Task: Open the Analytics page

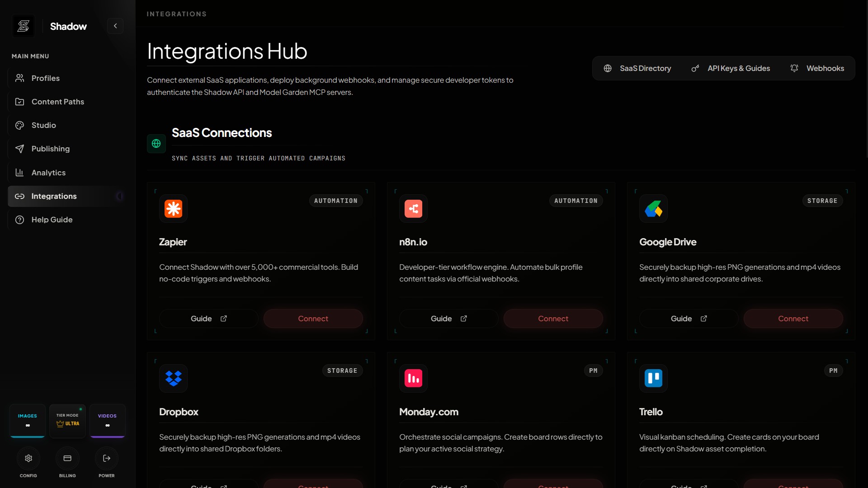Action: (x=66, y=173)
